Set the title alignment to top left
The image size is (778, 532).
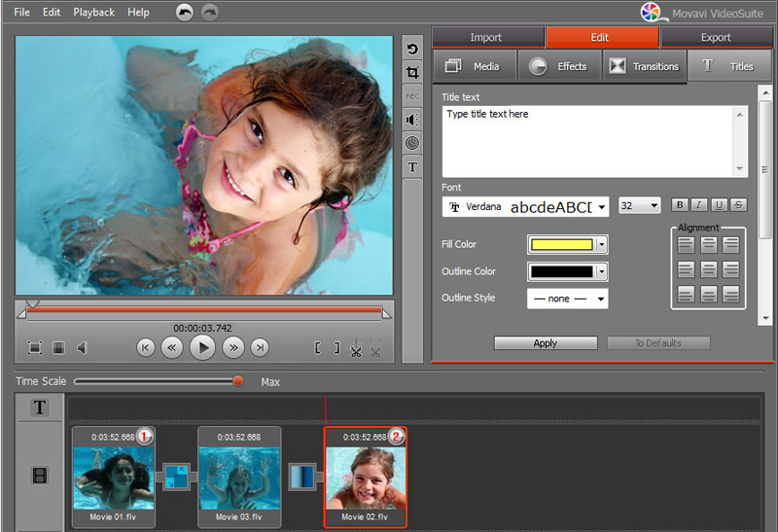pyautogui.click(x=686, y=245)
